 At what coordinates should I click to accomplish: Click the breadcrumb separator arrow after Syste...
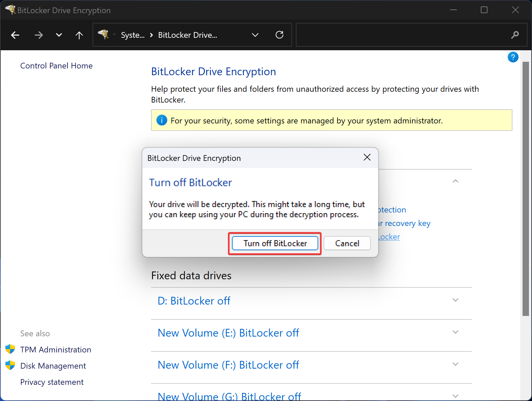(151, 35)
